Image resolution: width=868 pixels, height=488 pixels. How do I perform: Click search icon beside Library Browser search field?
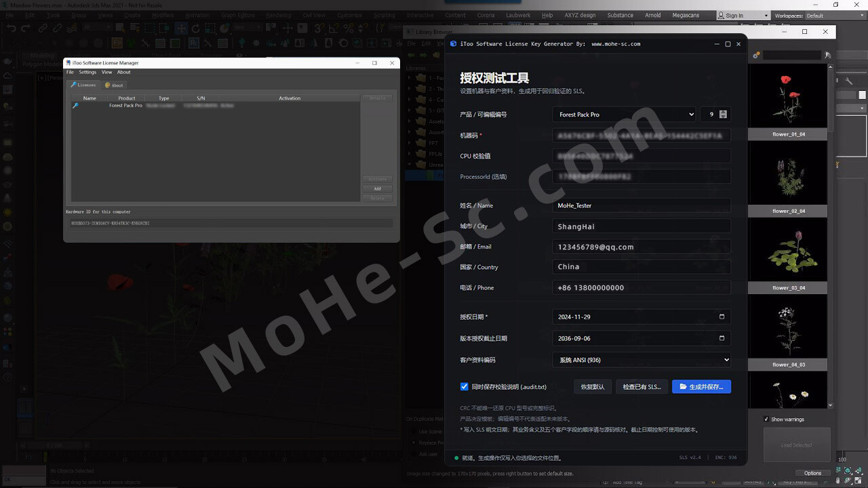click(827, 56)
